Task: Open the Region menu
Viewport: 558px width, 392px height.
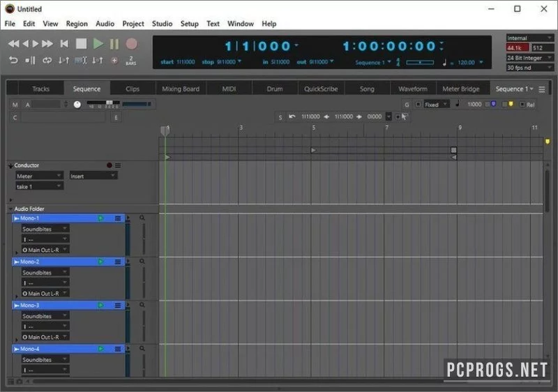Action: point(77,24)
